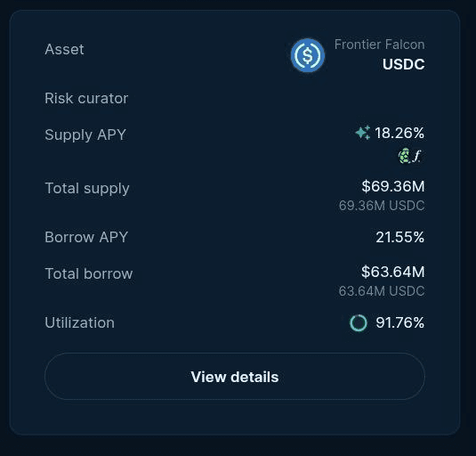Click the Supply APY label
Image resolution: width=476 pixels, height=456 pixels.
[x=85, y=134]
